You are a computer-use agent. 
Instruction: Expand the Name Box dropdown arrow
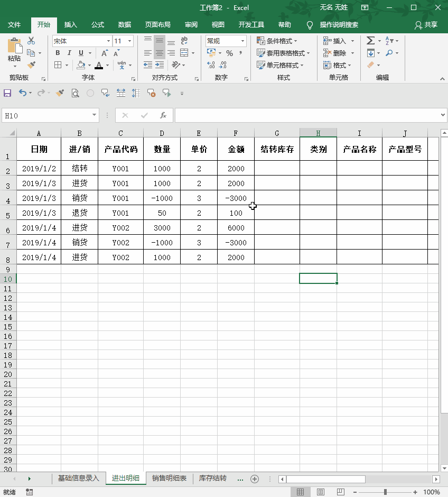[x=94, y=115]
